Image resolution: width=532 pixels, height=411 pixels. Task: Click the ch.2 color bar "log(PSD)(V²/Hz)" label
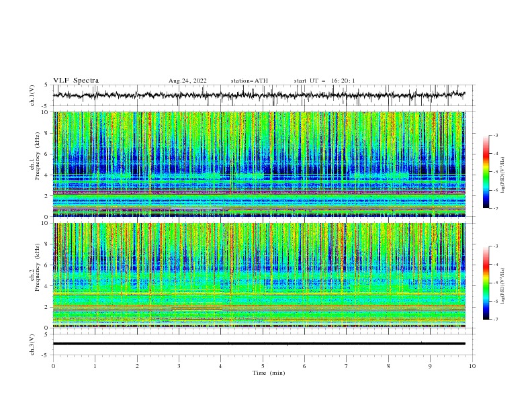[x=503, y=285]
